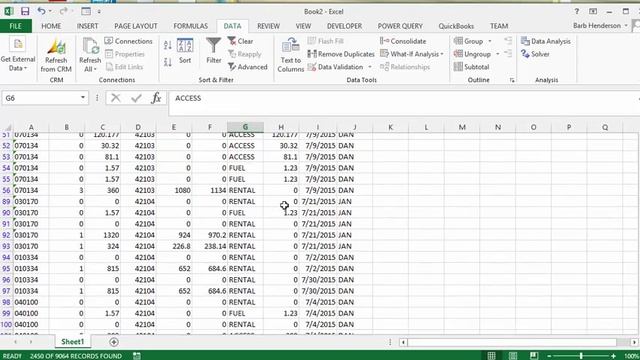Cancel formula entry X icon

(116, 98)
